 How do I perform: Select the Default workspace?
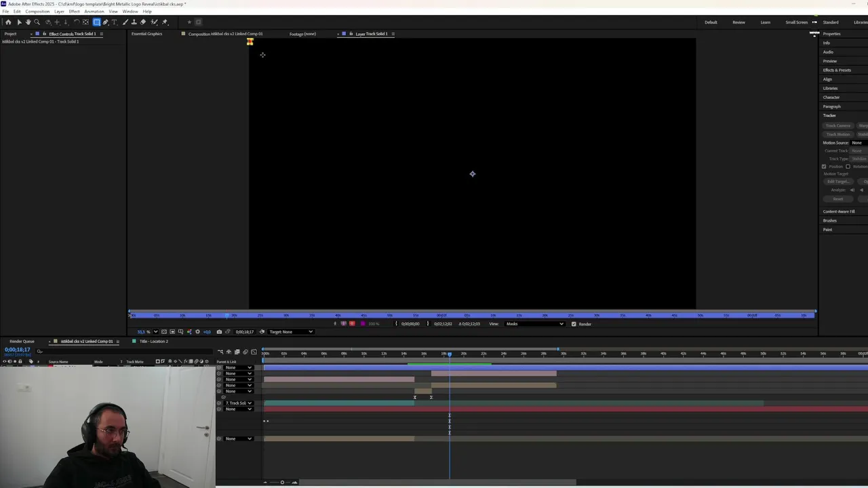click(711, 22)
